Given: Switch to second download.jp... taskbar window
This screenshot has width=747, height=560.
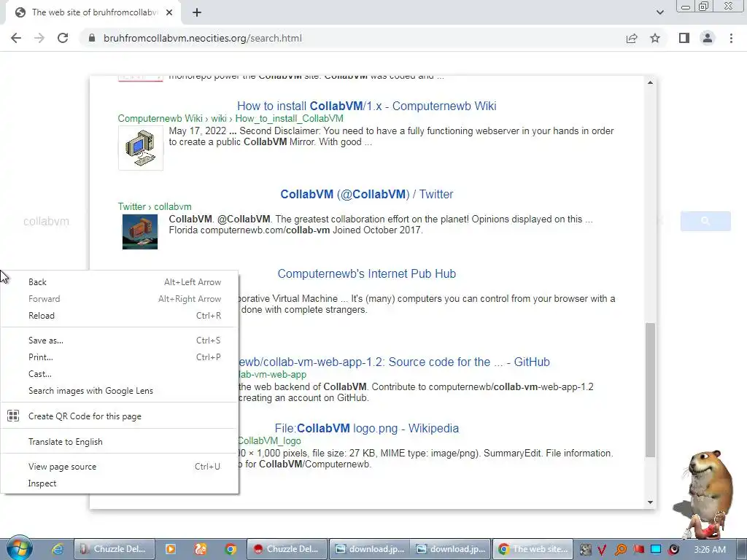Looking at the screenshot, I should [x=451, y=549].
